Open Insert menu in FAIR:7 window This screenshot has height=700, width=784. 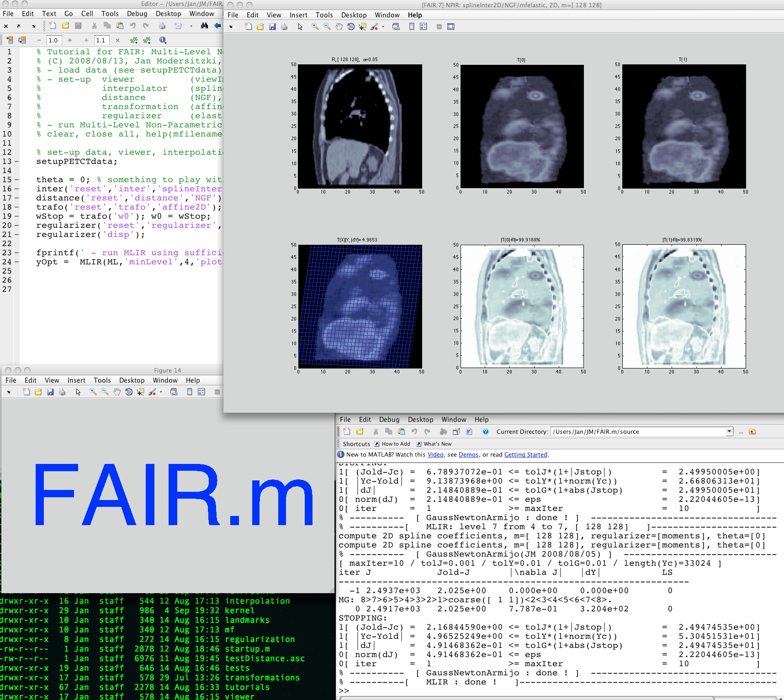(x=298, y=15)
